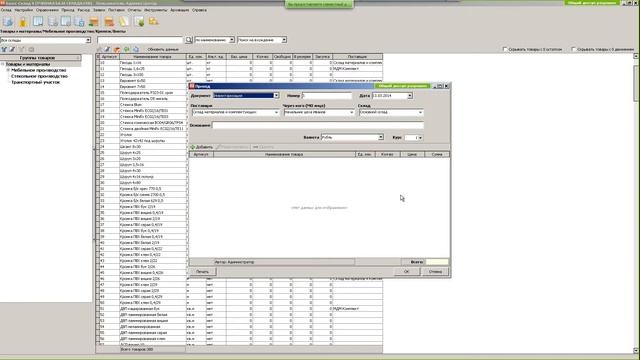Open the Курс rate dropdown
640x360 pixels.
[x=420, y=138]
